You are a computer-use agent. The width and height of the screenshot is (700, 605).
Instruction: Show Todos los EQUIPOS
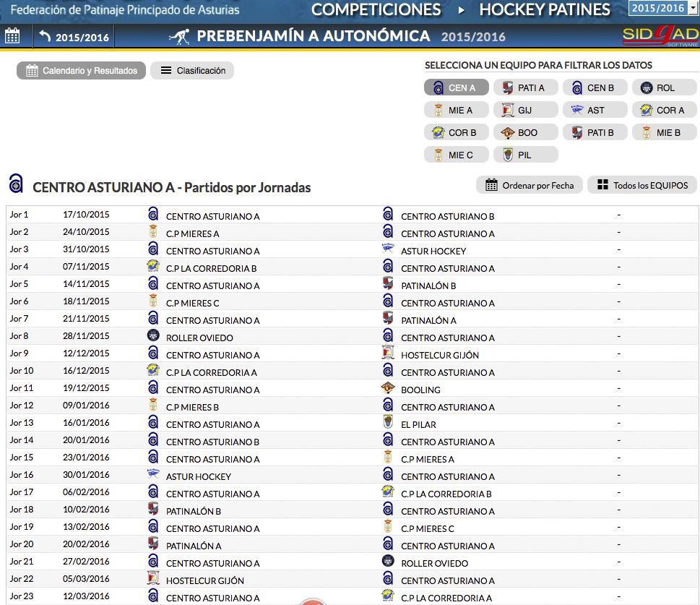coord(642,185)
